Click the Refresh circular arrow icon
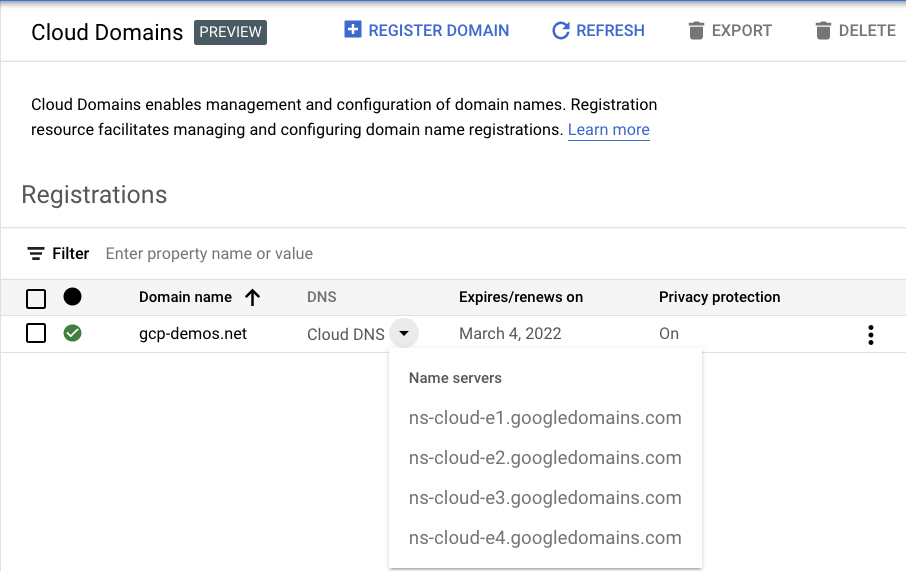906x571 pixels. (561, 31)
